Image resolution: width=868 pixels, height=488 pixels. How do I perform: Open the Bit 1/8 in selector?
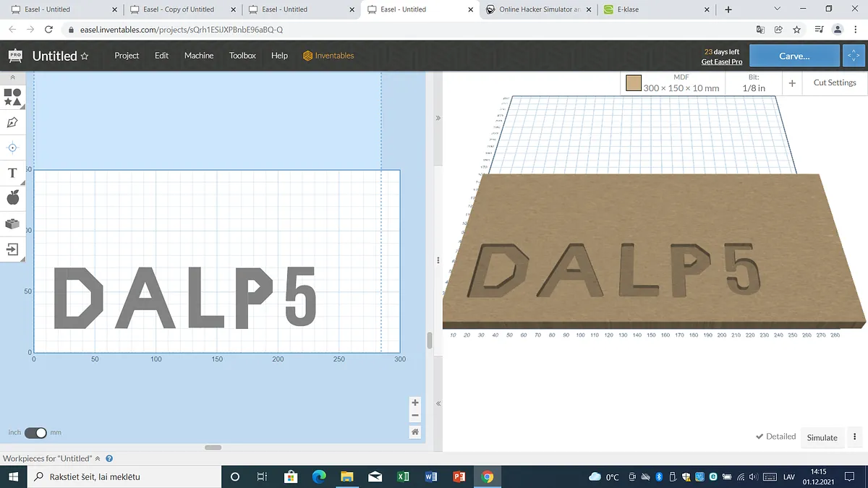point(753,83)
